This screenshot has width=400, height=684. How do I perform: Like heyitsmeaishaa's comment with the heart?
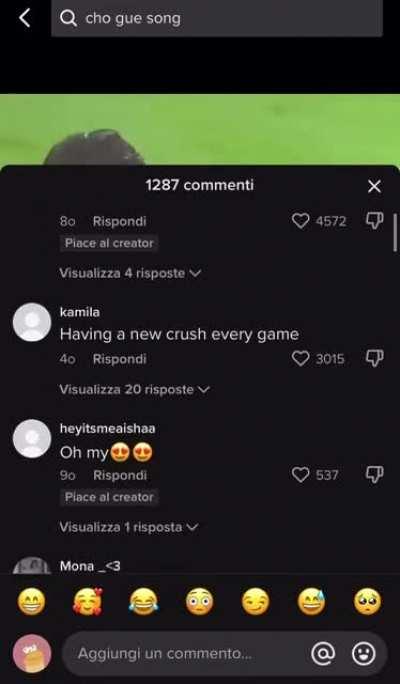tap(300, 475)
